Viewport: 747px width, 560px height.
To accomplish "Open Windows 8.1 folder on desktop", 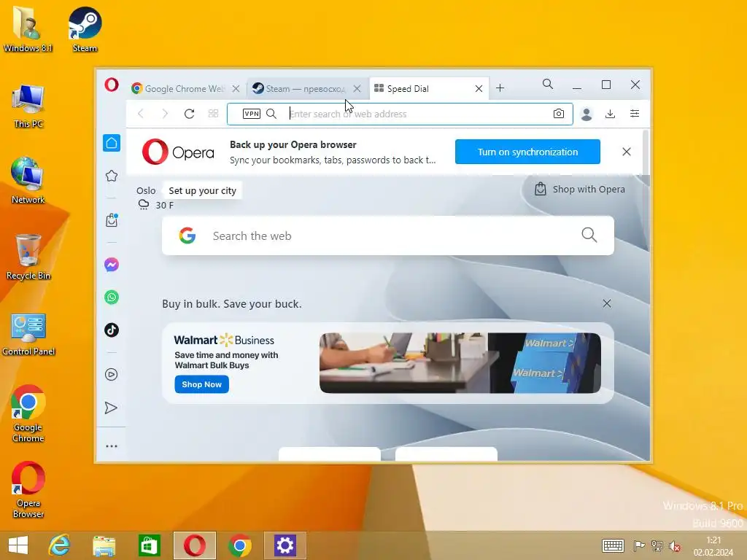I will tap(28, 29).
